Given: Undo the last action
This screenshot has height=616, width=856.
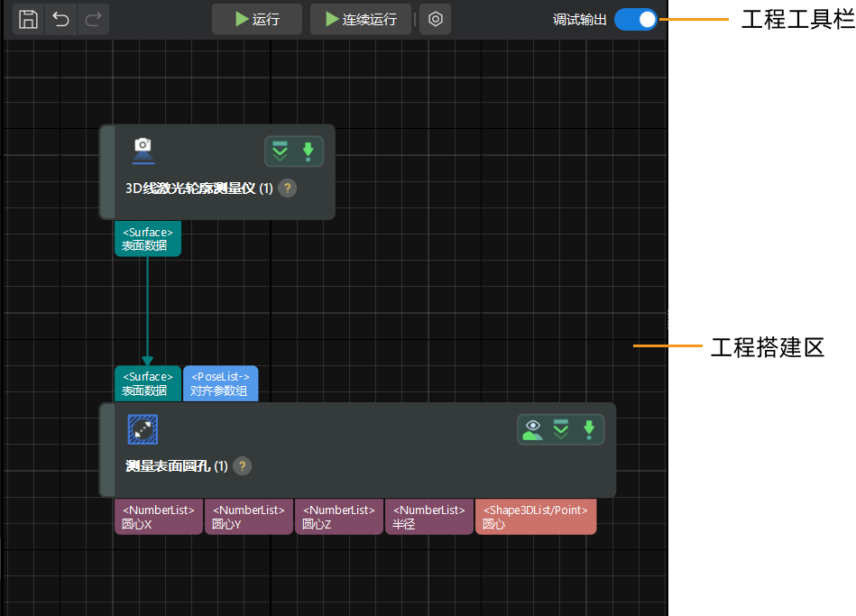Looking at the screenshot, I should point(60,19).
